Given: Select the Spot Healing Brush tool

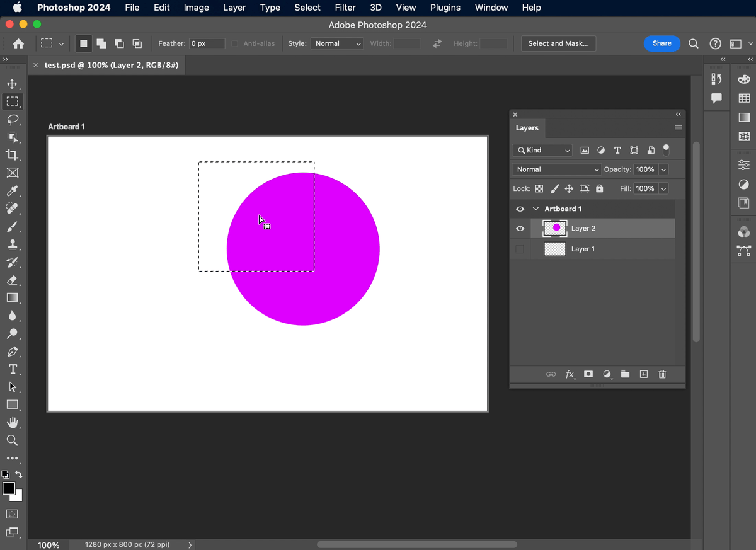Looking at the screenshot, I should [13, 209].
